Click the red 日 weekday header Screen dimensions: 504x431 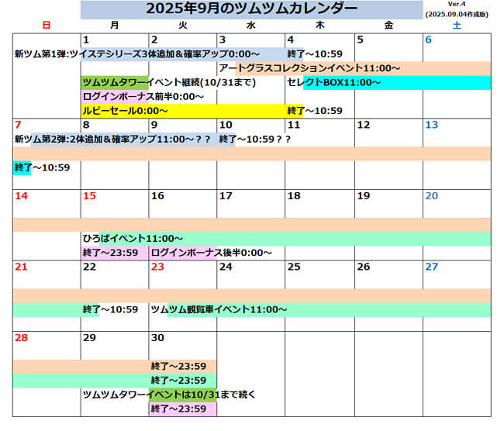pyautogui.click(x=47, y=26)
